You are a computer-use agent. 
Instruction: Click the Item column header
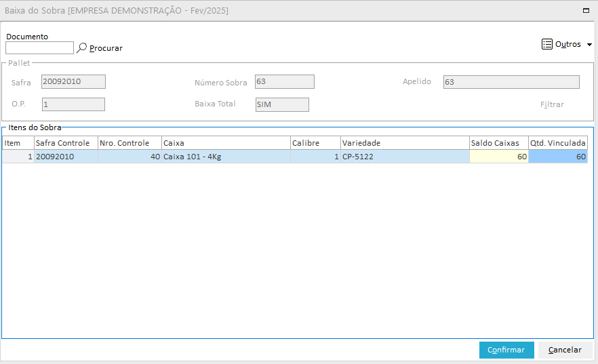18,143
